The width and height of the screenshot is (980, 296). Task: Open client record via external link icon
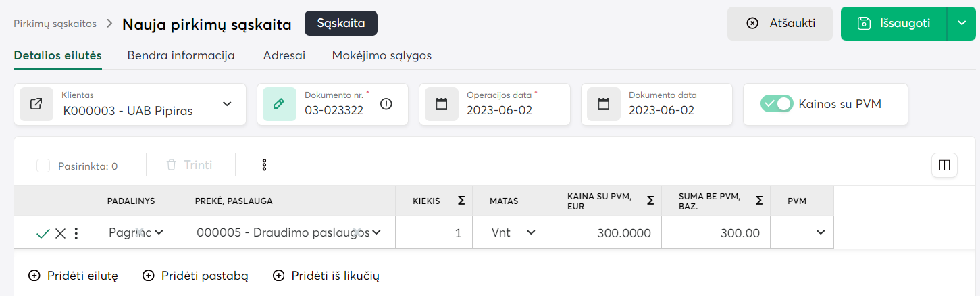pos(36,104)
